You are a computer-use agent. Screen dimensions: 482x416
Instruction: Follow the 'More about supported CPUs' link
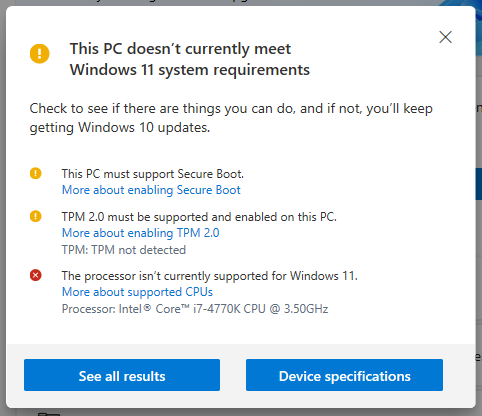pyautogui.click(x=137, y=292)
